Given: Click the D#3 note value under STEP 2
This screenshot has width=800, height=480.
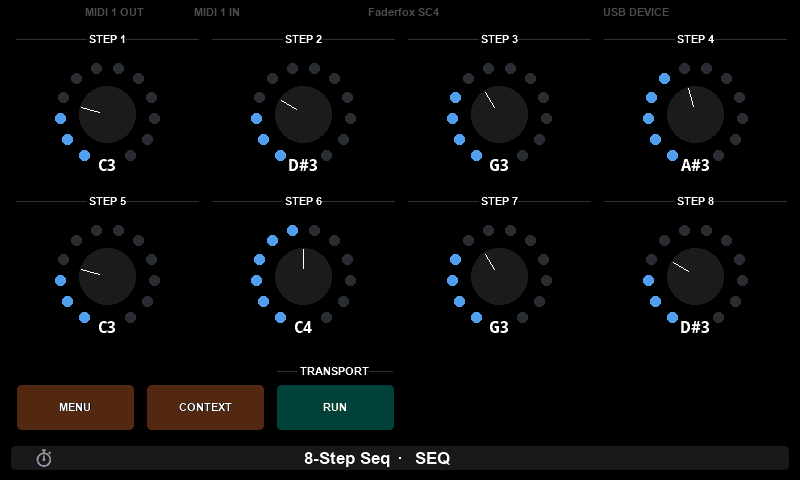Looking at the screenshot, I should [x=303, y=165].
